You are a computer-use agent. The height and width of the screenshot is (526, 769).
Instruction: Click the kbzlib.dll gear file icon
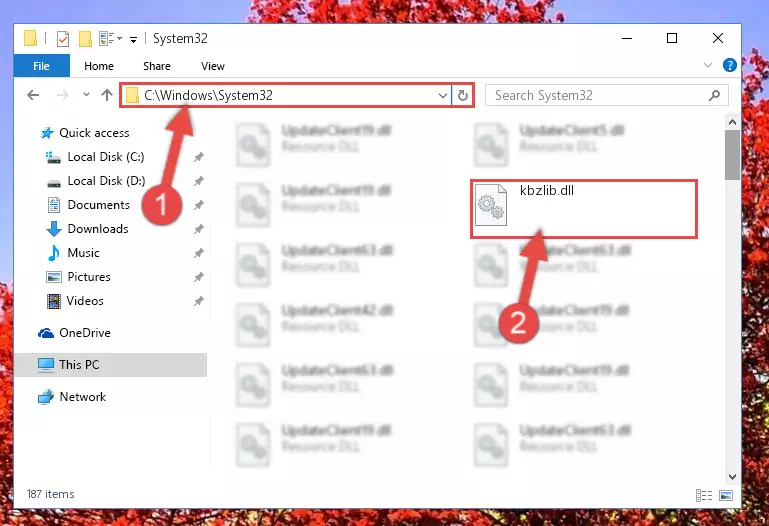pos(491,205)
